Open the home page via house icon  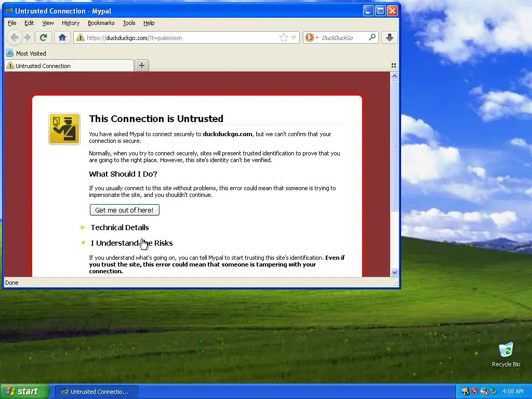[x=62, y=37]
